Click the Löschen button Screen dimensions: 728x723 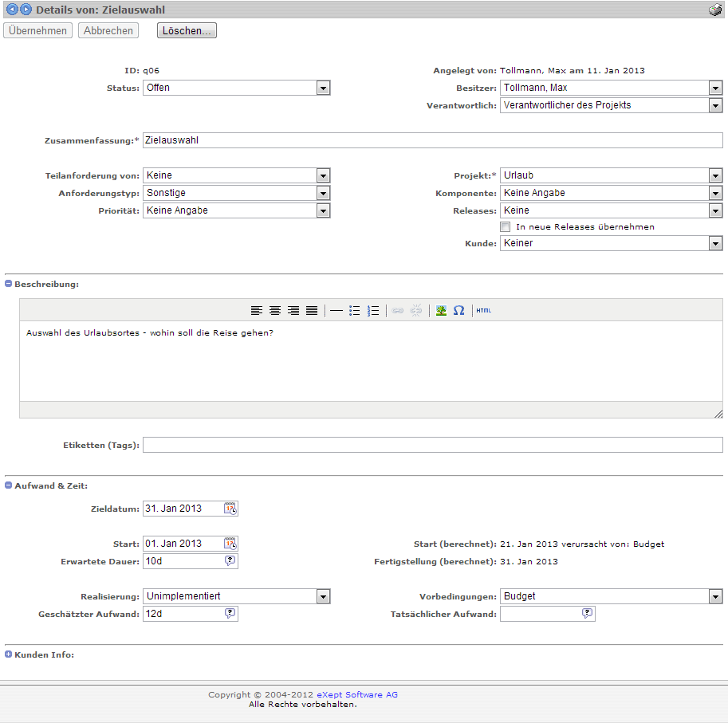pyautogui.click(x=187, y=30)
